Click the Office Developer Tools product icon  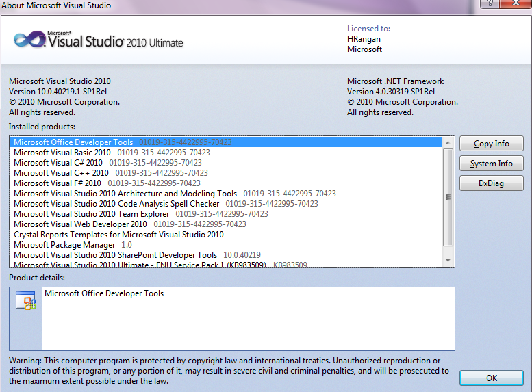coord(26,302)
